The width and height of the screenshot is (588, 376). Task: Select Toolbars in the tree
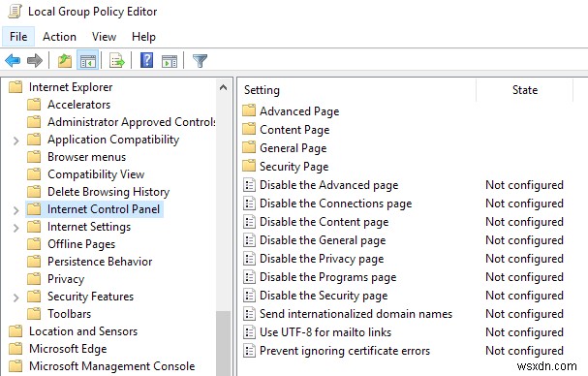pyautogui.click(x=69, y=313)
